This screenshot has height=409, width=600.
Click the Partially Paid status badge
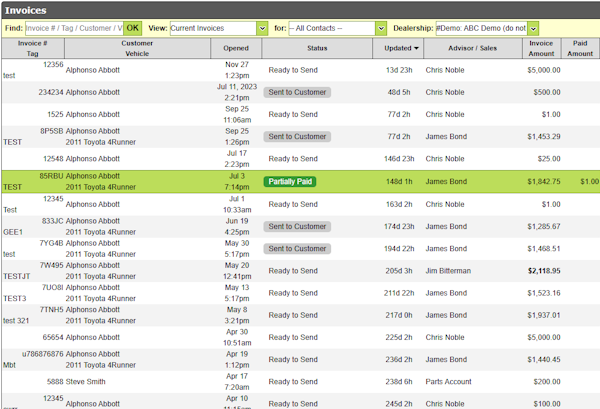pos(297,182)
